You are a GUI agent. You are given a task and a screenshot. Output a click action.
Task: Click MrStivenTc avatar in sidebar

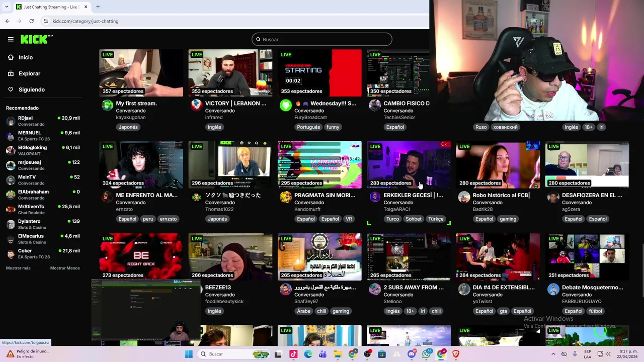pyautogui.click(x=11, y=209)
